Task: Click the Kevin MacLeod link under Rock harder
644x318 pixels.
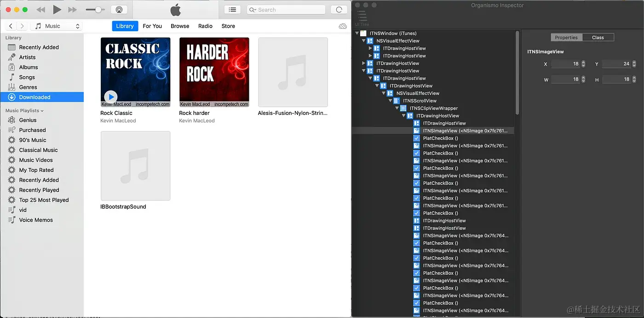Action: (x=197, y=121)
